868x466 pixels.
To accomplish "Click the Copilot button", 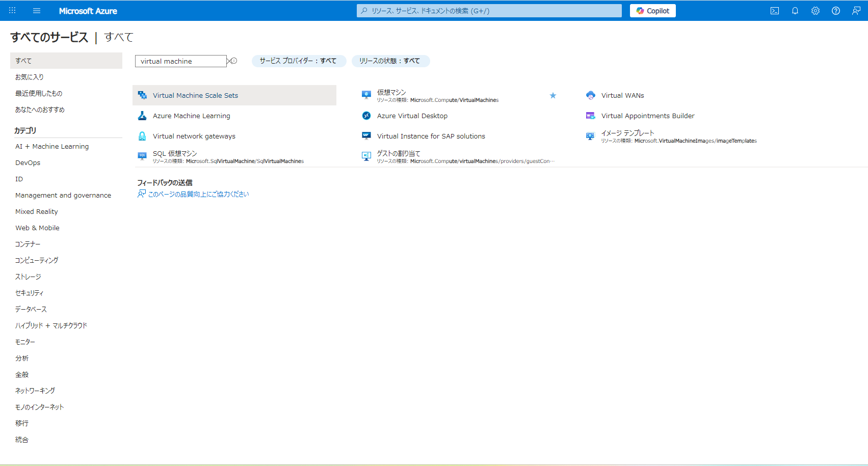I will (x=653, y=11).
